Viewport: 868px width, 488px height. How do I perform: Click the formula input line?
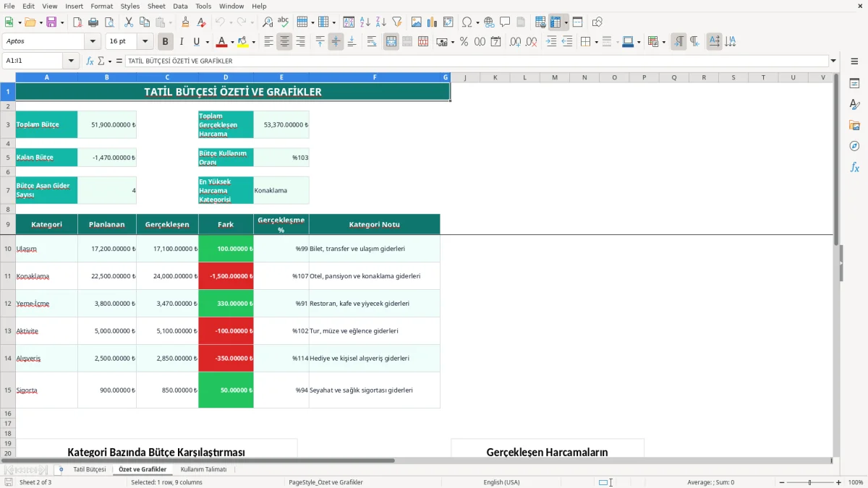click(x=476, y=61)
